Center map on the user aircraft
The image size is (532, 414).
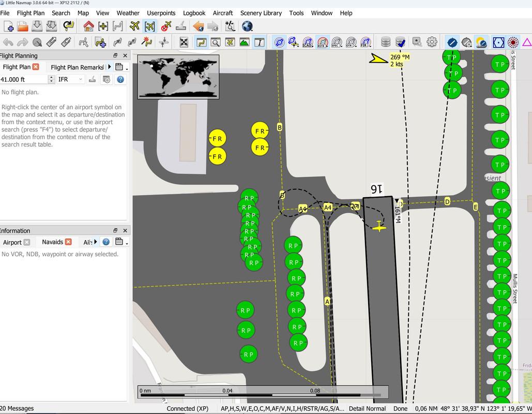135,26
